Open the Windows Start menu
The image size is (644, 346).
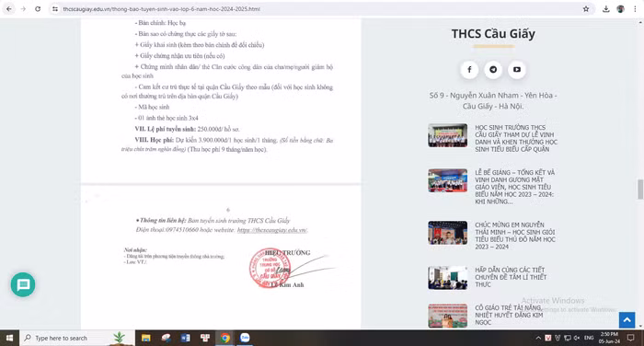pos(9,338)
